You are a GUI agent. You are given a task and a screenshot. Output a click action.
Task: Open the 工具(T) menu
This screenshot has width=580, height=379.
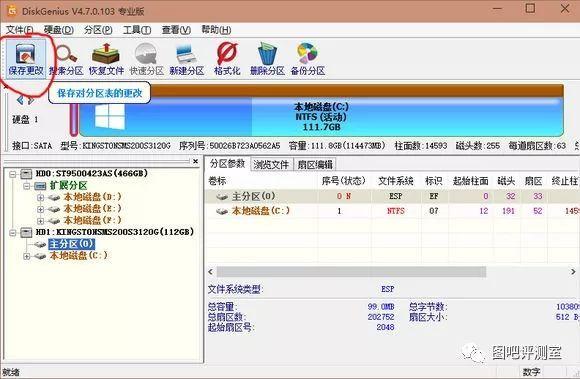(137, 30)
